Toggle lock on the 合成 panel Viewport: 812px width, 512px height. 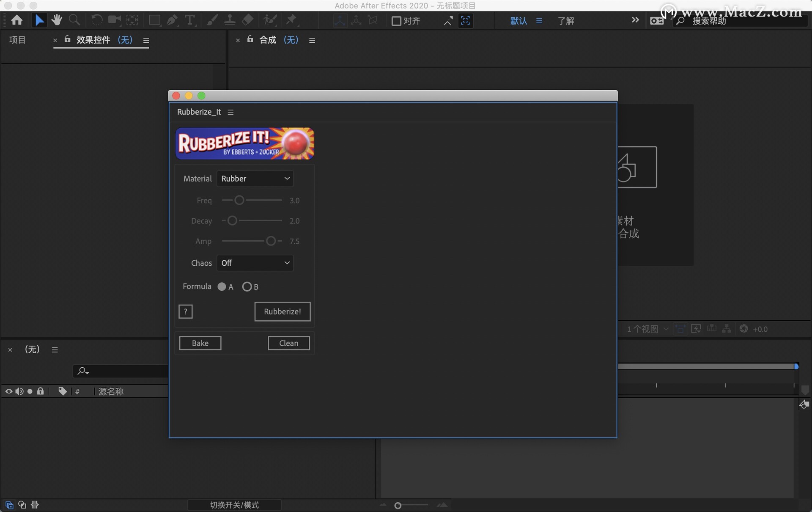pos(250,39)
